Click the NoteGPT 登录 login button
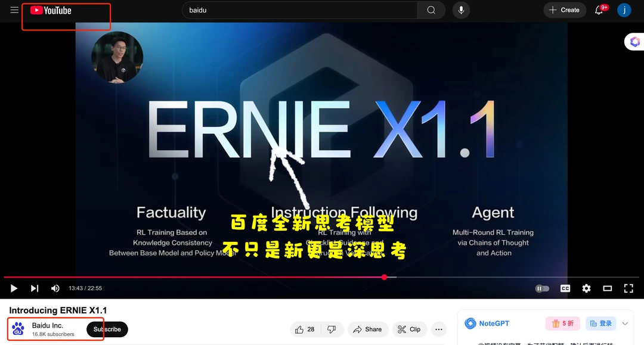 pos(601,324)
